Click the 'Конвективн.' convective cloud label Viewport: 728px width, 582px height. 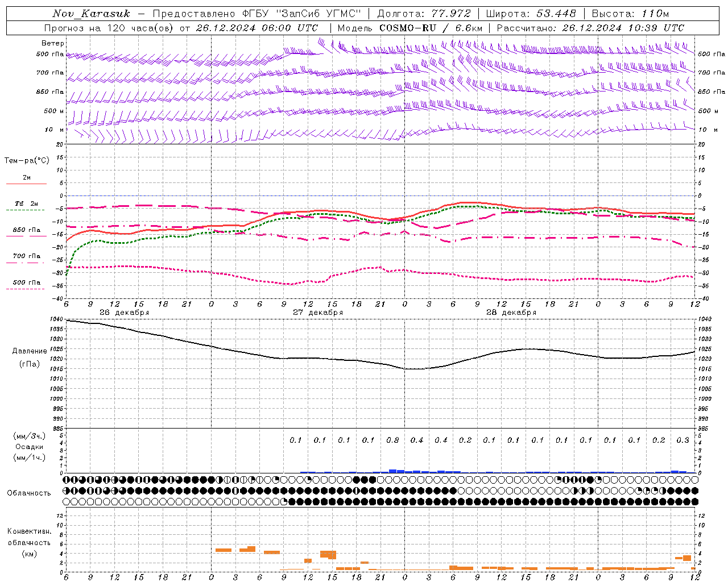[x=29, y=531]
